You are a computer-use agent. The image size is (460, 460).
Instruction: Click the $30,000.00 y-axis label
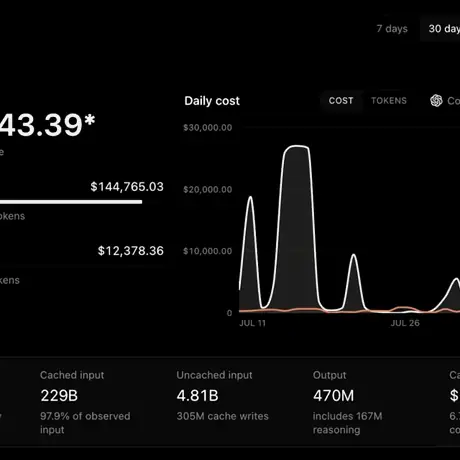tap(207, 128)
